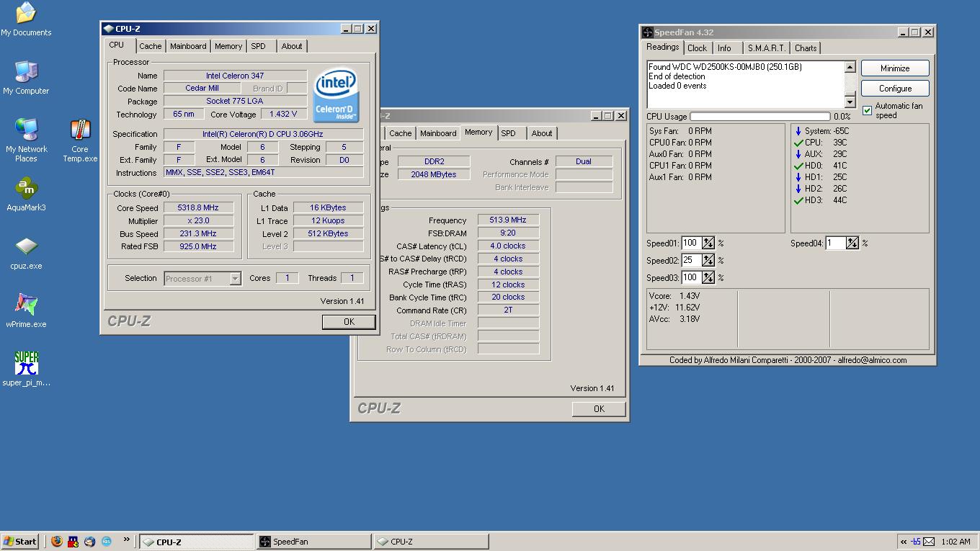Switch to SpeedFan via the taskbar
Screen dimensions: 980x551
[313, 542]
